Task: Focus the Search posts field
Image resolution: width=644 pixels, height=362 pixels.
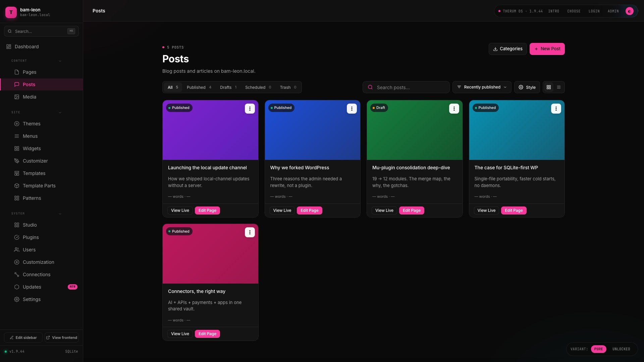Action: 406,87
